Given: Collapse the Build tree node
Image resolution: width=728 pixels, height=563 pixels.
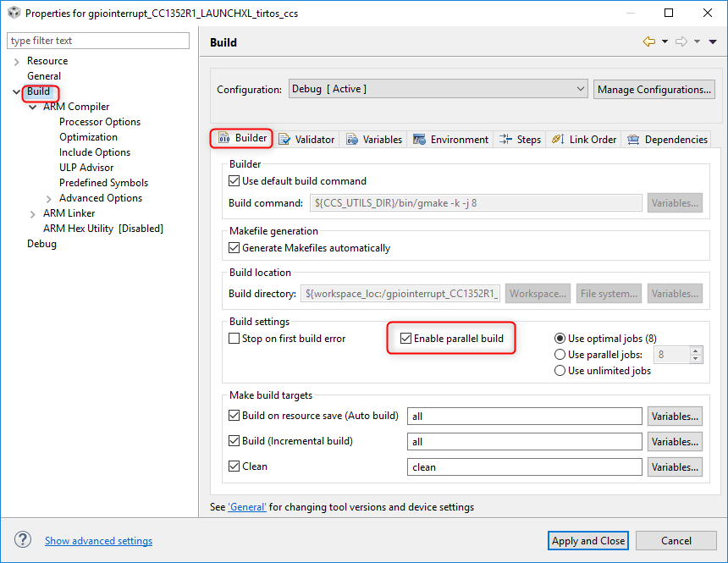Looking at the screenshot, I should 17,91.
